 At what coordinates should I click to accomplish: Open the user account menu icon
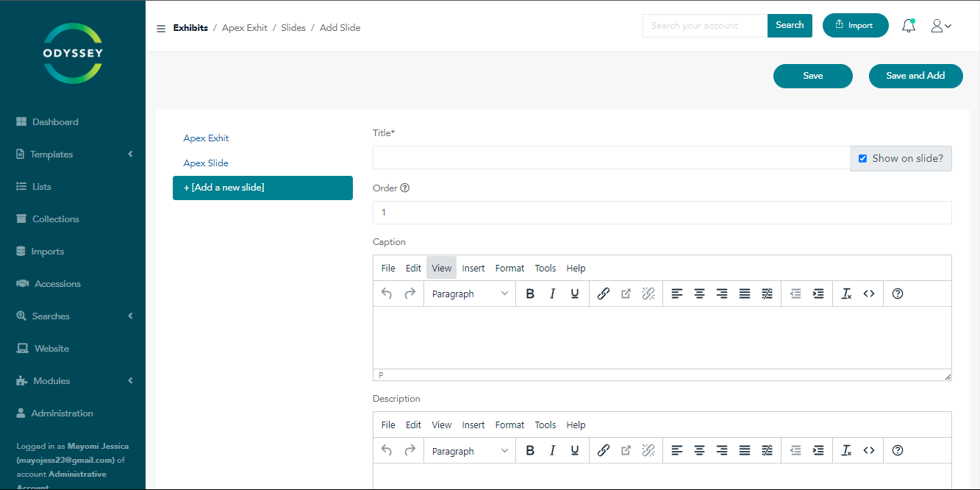(x=941, y=26)
